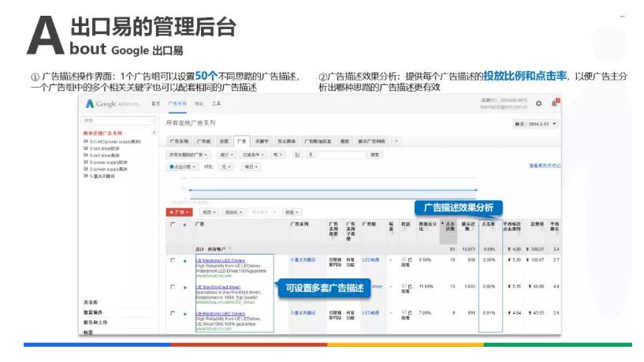Click approval bubble icon in 1,633-impressions row

coord(404,286)
